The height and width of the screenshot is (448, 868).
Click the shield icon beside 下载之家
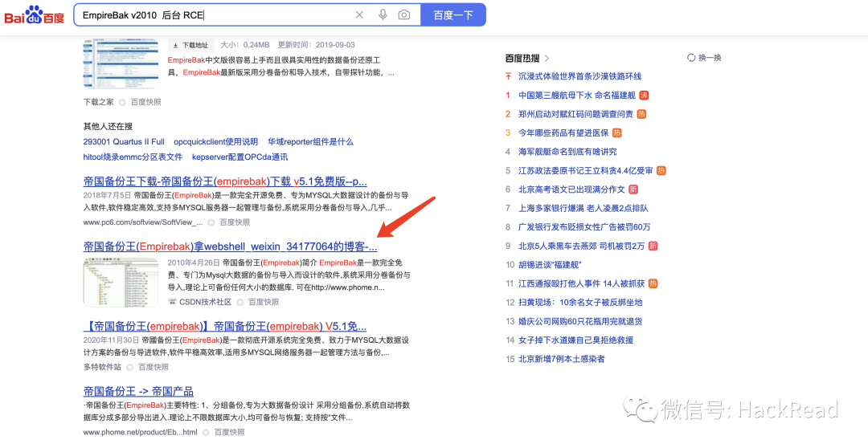122,102
